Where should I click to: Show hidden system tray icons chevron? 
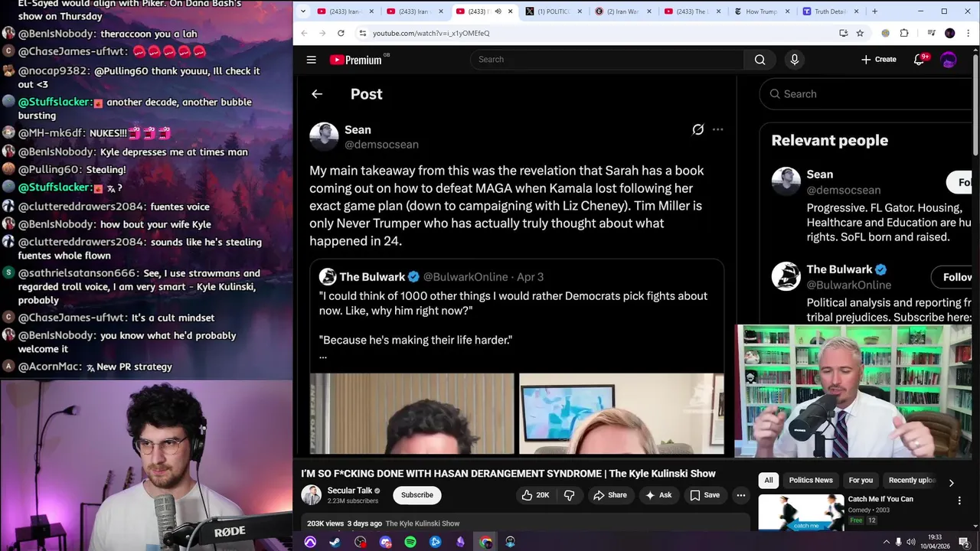pos(887,542)
